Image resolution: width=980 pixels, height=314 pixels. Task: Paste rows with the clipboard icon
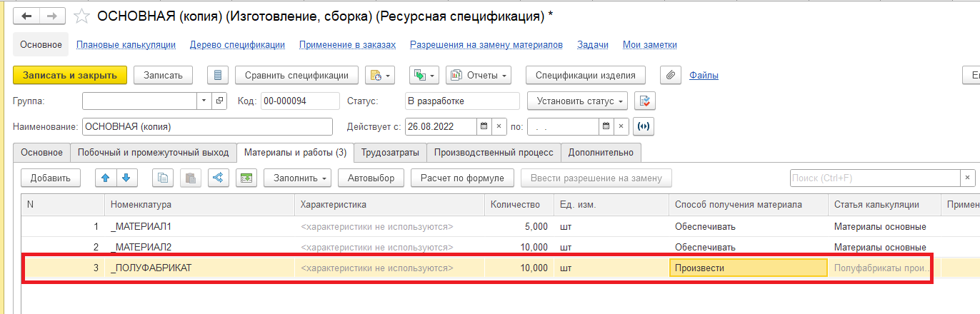coord(191,178)
